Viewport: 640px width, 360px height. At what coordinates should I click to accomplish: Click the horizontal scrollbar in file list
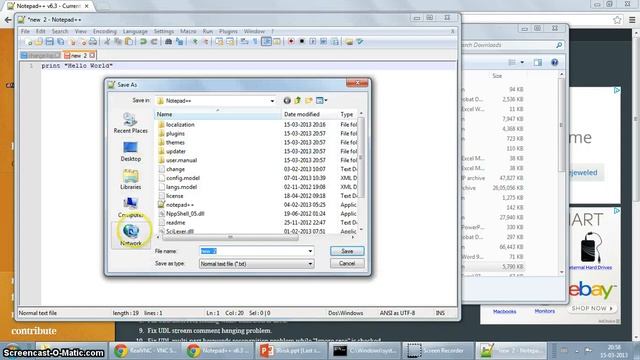click(230, 237)
